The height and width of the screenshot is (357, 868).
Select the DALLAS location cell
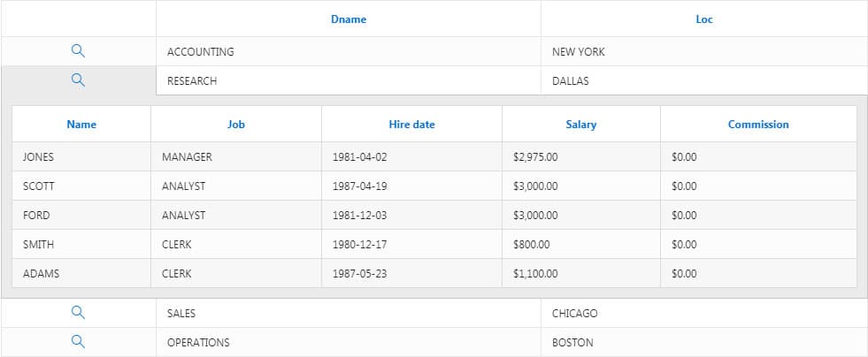pos(571,81)
